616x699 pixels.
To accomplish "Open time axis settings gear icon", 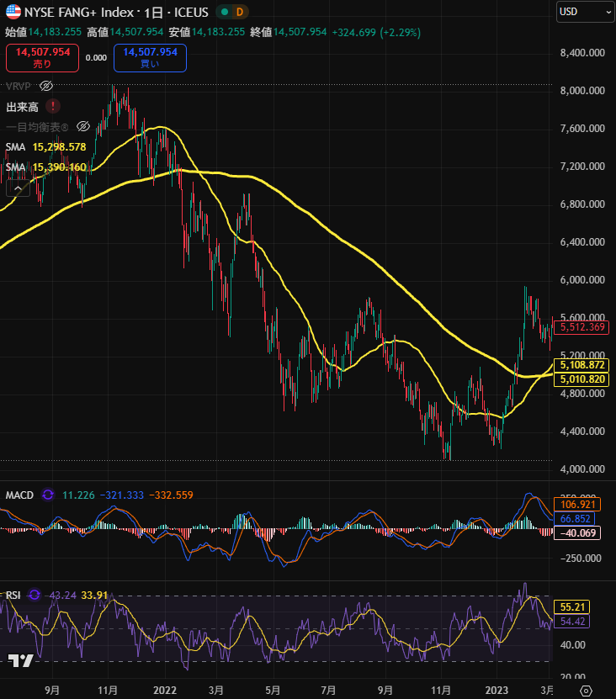I will coord(586,690).
